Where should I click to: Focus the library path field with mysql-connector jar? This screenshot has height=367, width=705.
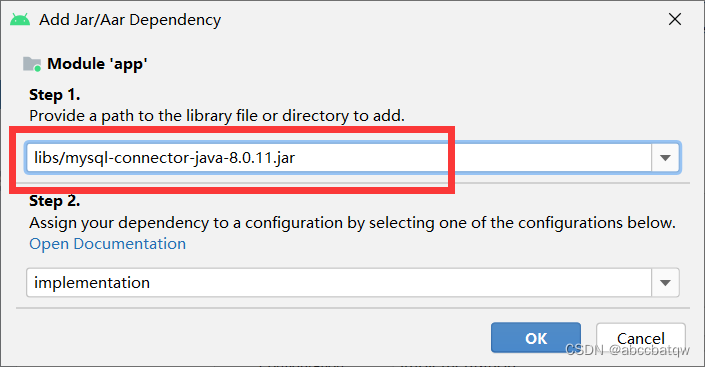339,158
